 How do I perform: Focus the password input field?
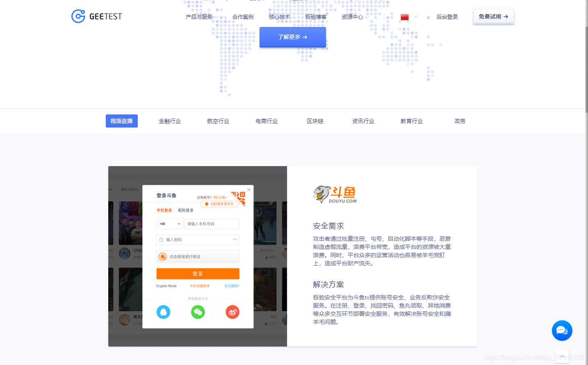pos(198,240)
